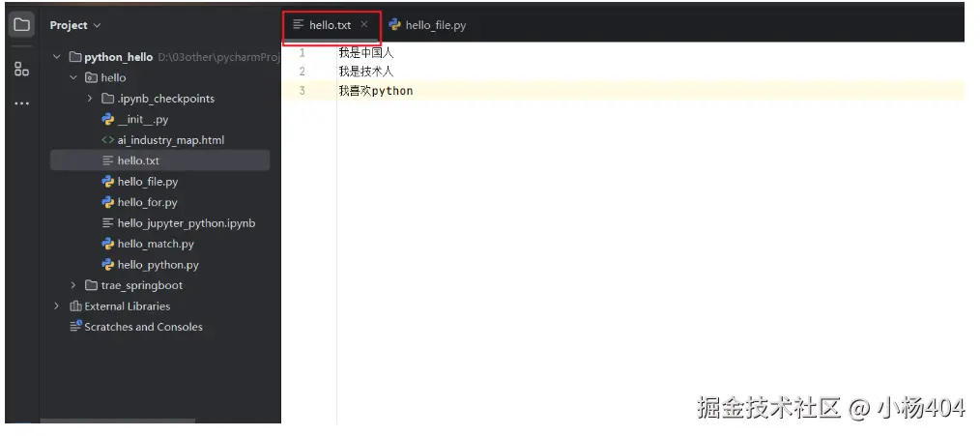
Task: Select __init__.py in the project tree
Action: pos(142,119)
